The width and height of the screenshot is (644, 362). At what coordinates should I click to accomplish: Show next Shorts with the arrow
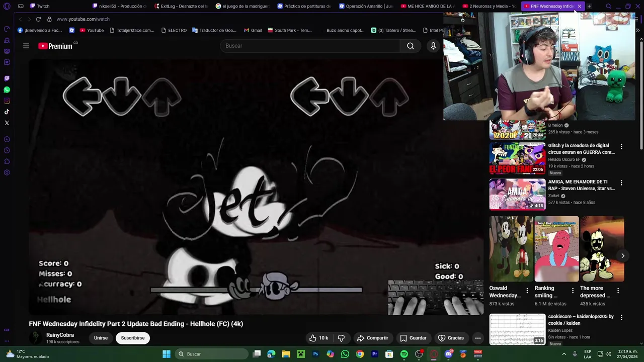(622, 256)
